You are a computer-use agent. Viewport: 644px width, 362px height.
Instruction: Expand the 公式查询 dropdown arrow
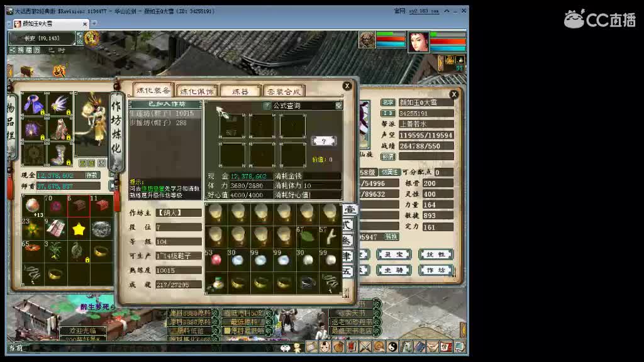point(339,106)
